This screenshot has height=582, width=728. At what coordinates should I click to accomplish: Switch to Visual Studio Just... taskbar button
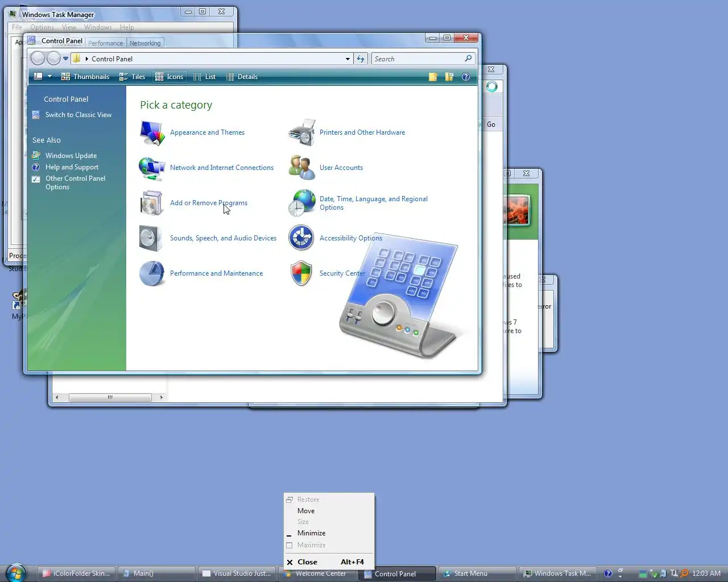tap(237, 573)
